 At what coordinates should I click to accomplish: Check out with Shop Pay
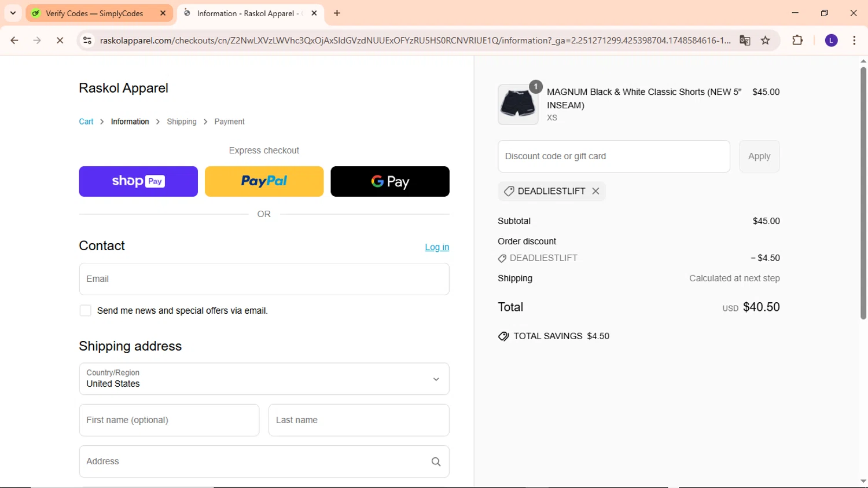tap(138, 181)
